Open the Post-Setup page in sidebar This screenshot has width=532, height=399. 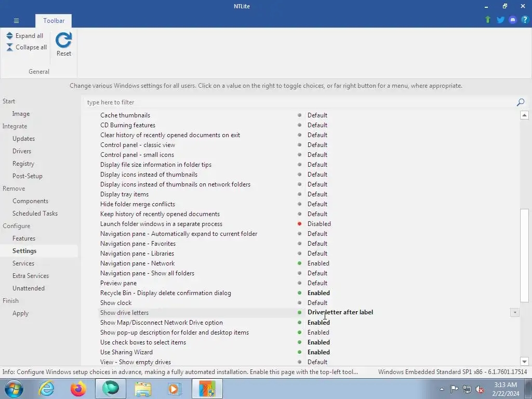coord(28,176)
